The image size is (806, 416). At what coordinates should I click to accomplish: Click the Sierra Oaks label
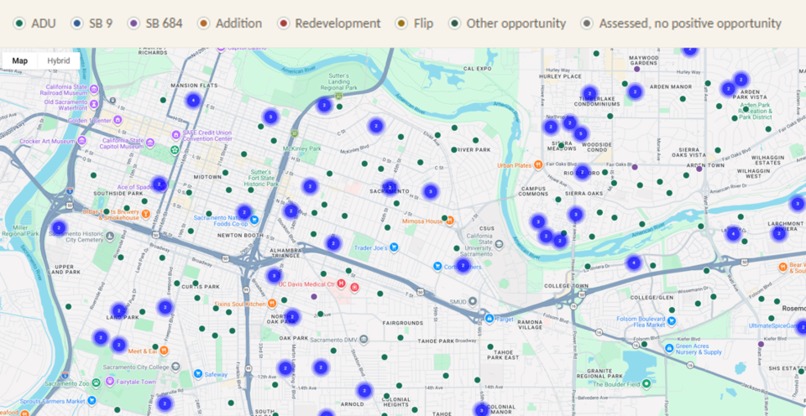click(584, 194)
